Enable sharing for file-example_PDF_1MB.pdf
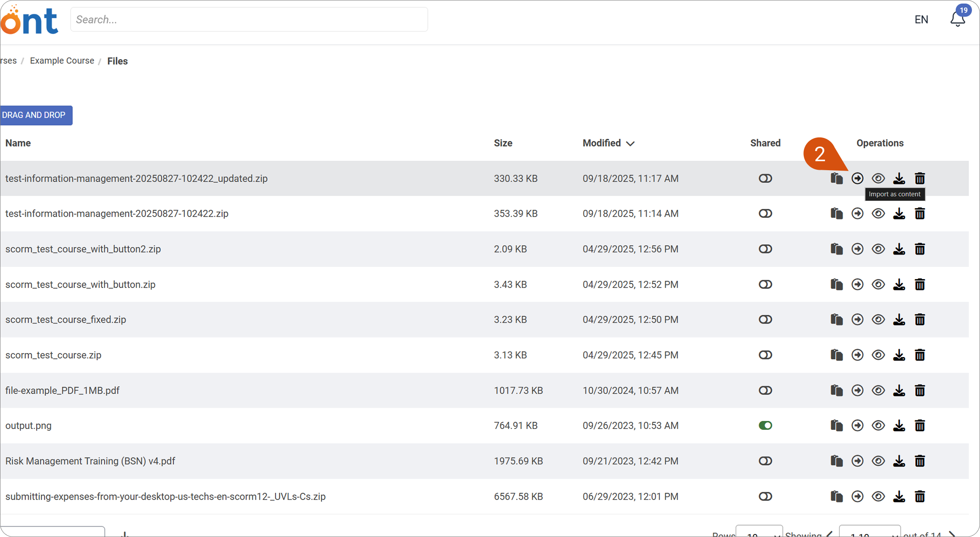The height and width of the screenshot is (537, 980). tap(765, 390)
